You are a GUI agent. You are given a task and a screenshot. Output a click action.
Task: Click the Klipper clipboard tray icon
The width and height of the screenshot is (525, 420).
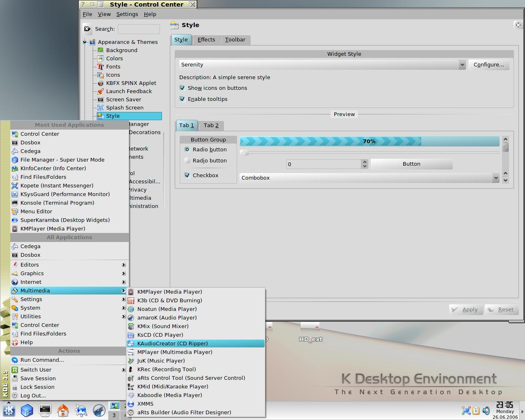click(x=476, y=411)
